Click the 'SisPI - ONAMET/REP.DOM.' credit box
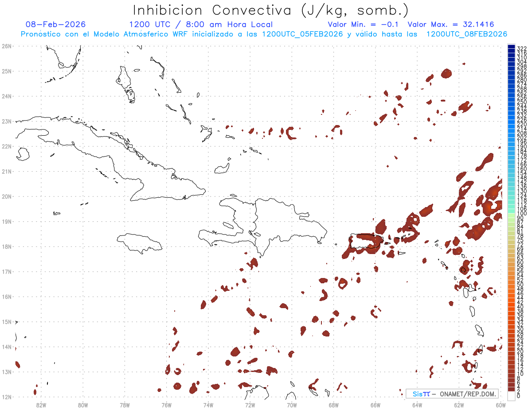532x411 pixels. pyautogui.click(x=452, y=394)
